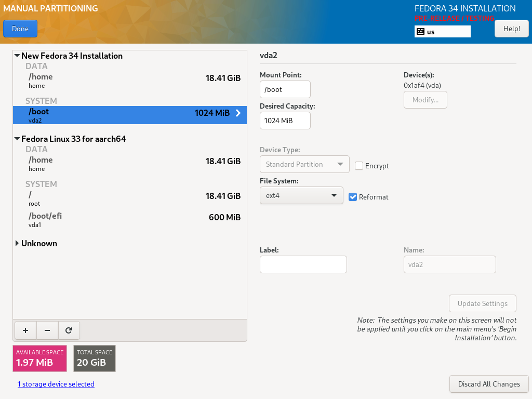532x399 pixels.
Task: Click Discard All Changes button
Action: coord(489,384)
